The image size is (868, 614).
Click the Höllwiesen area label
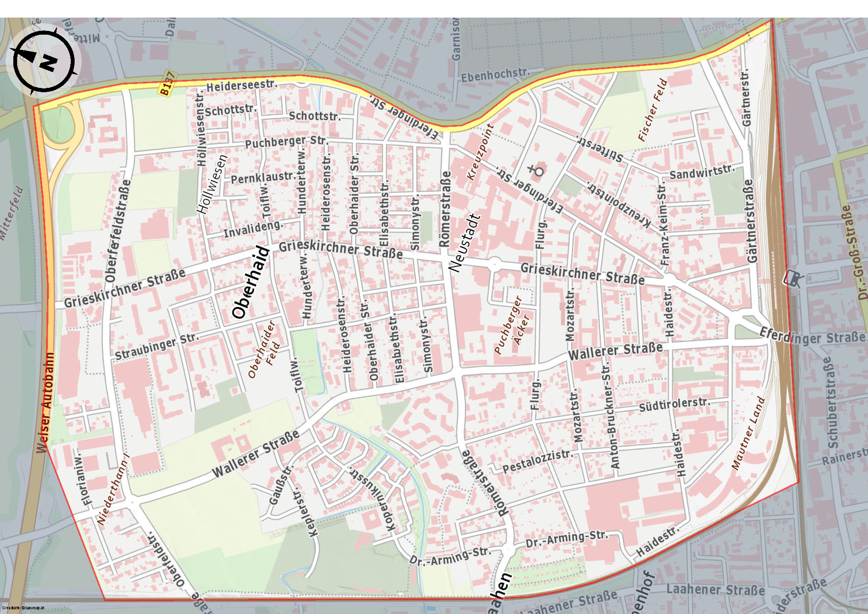(212, 184)
